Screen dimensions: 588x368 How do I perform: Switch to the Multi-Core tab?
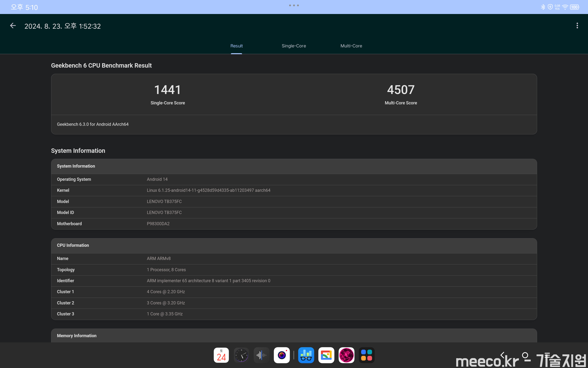click(x=351, y=46)
